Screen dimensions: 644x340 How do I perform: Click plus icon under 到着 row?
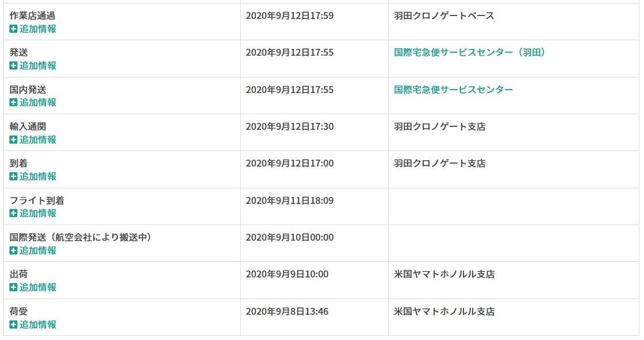pos(13,176)
